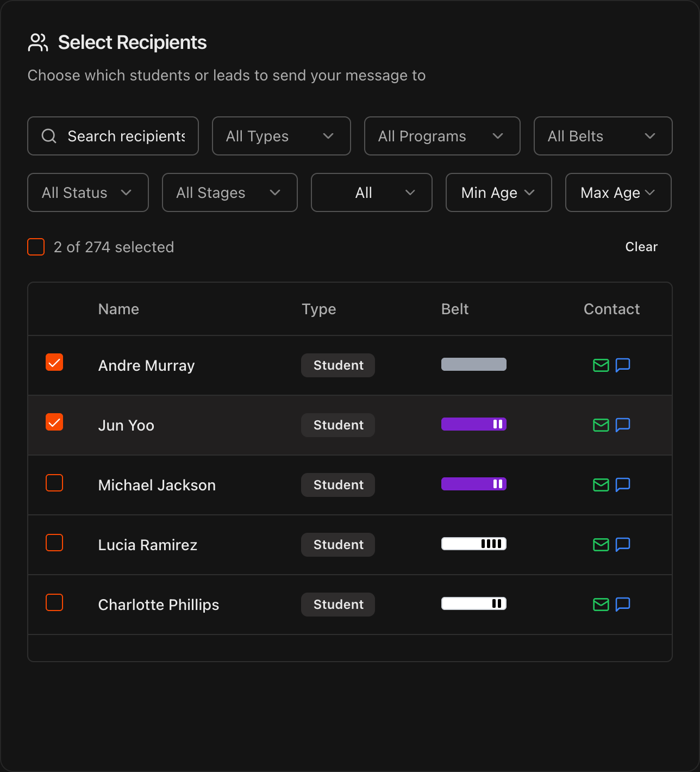Click the name Jun Yoo
This screenshot has width=700, height=772.
pos(126,425)
